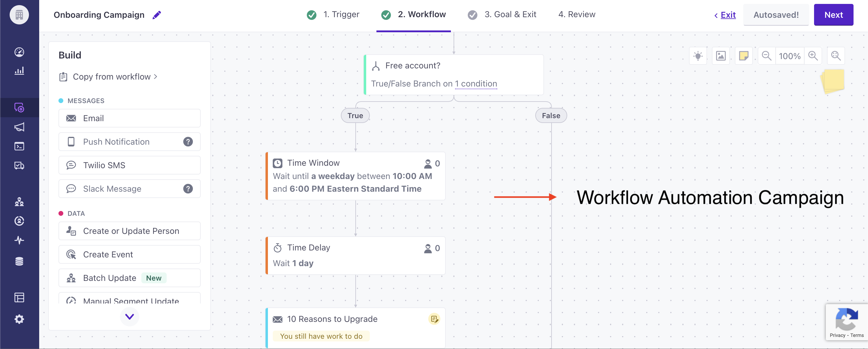Select the Email message block

click(x=129, y=118)
